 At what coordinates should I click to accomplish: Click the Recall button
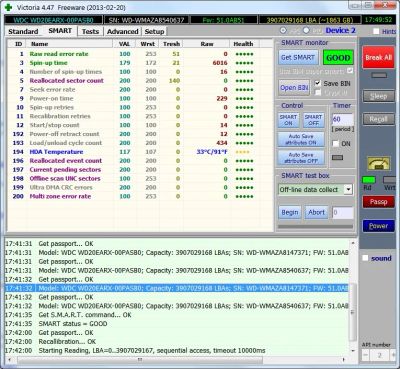point(378,119)
